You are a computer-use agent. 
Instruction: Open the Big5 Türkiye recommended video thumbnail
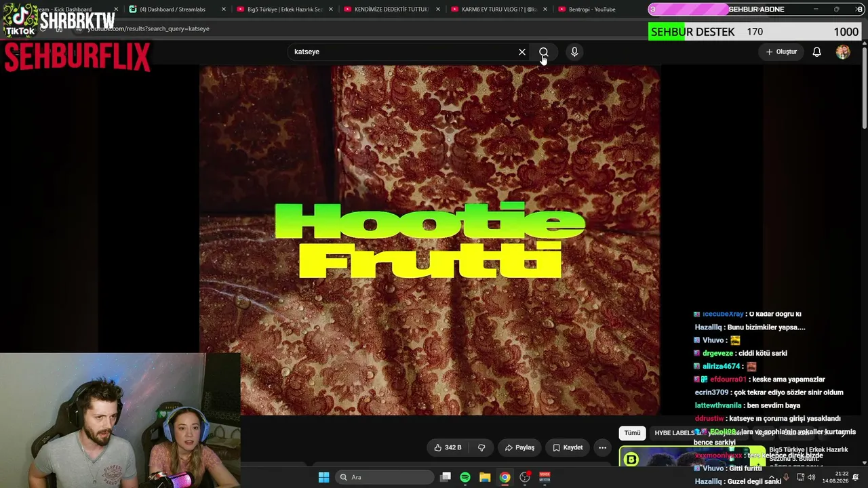692,457
